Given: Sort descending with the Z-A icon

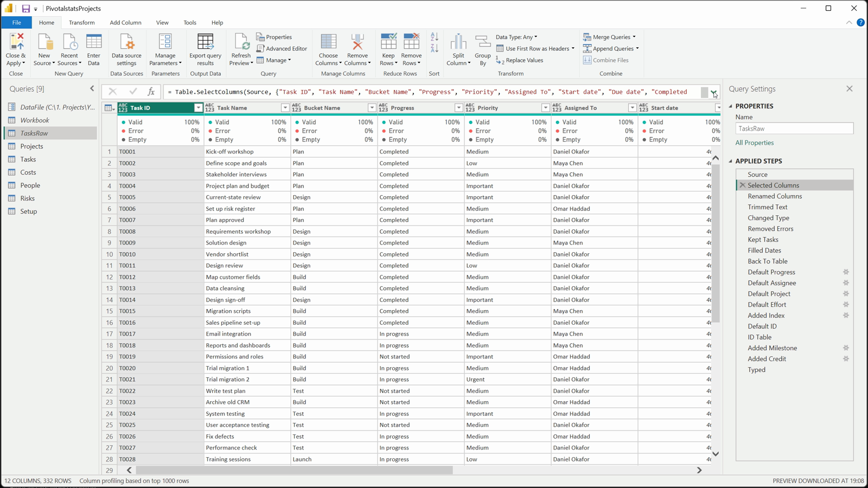Looking at the screenshot, I should pyautogui.click(x=435, y=48).
